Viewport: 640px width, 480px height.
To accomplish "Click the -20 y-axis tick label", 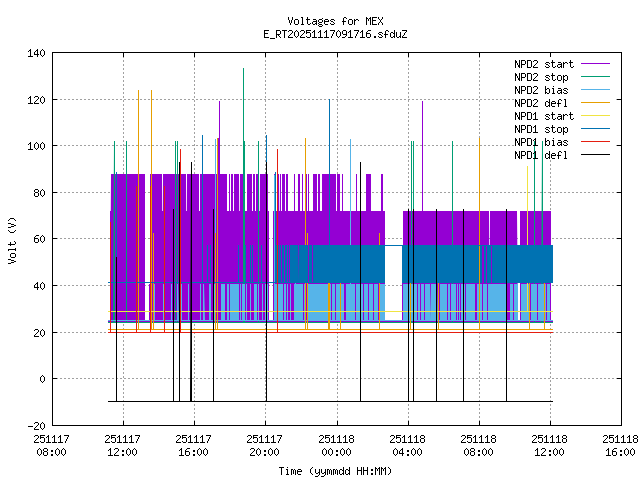I will pyautogui.click(x=35, y=425).
